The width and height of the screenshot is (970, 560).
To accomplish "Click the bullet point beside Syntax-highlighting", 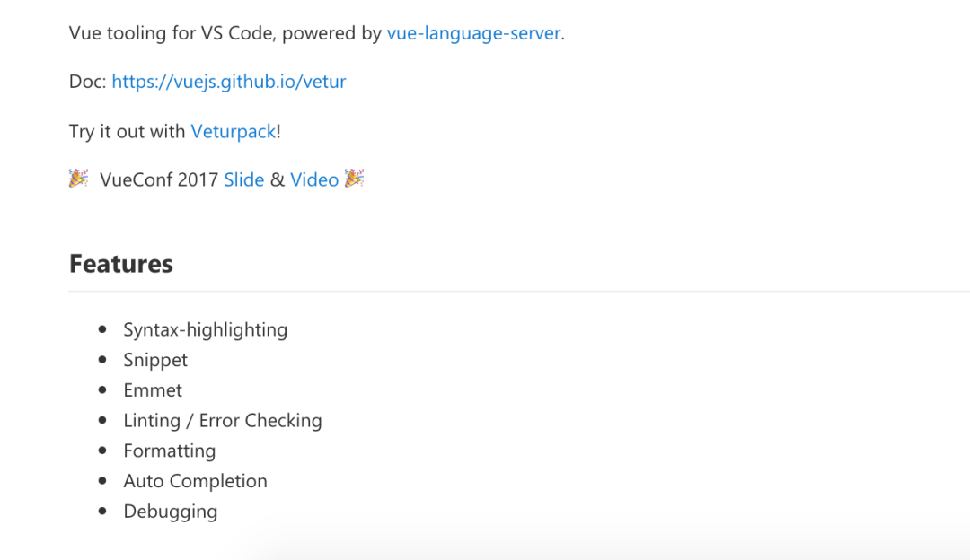I will (x=103, y=330).
